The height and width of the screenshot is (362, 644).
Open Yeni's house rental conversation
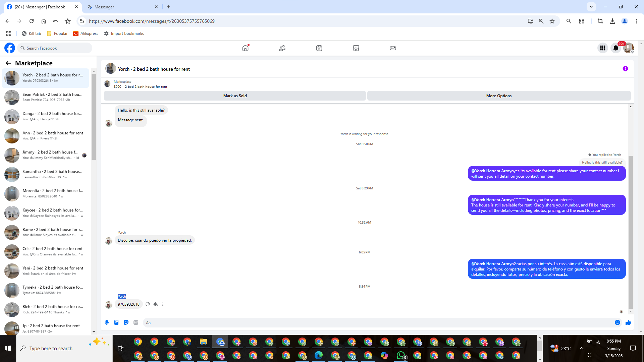pos(46,271)
